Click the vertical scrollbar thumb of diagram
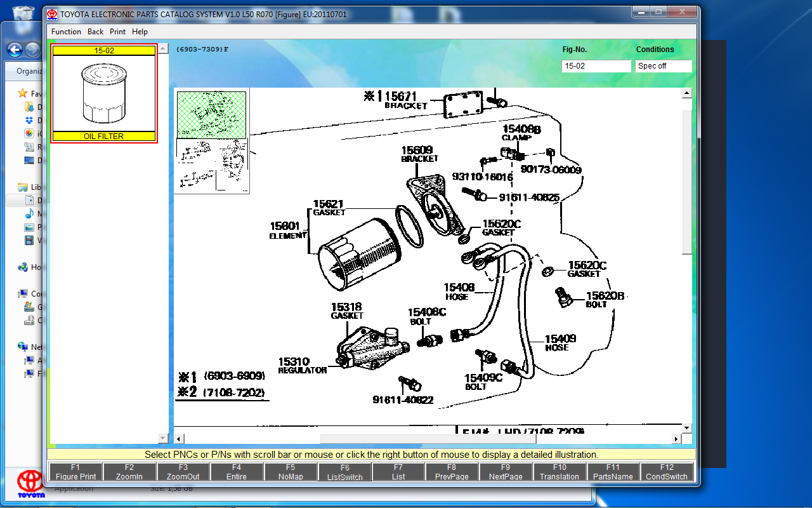This screenshot has height=508, width=812. point(686,181)
